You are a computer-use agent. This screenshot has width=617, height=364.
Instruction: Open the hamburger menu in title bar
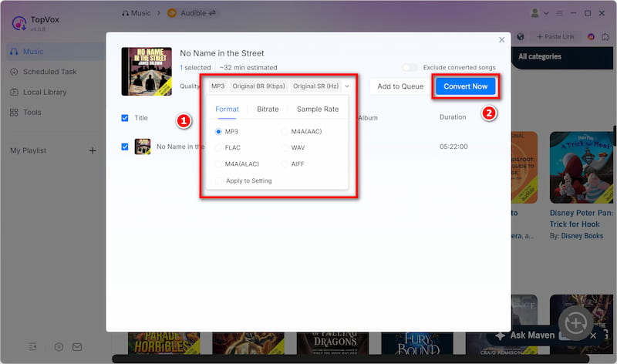tap(558, 13)
